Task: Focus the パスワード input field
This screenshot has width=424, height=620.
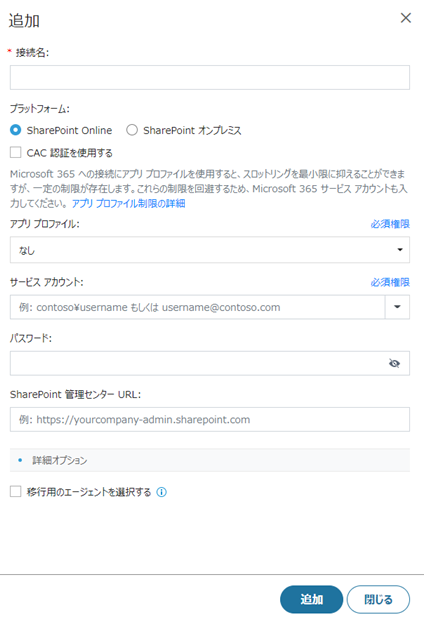Action: point(198,363)
